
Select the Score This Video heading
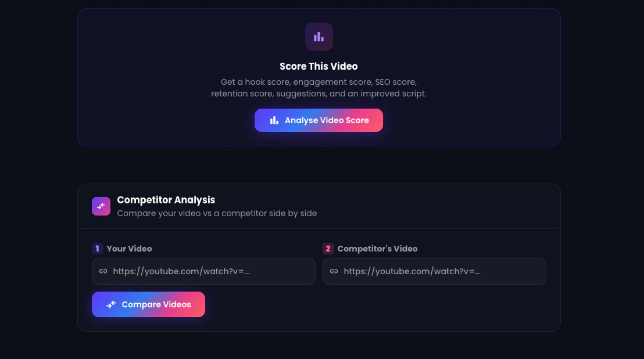(x=319, y=66)
